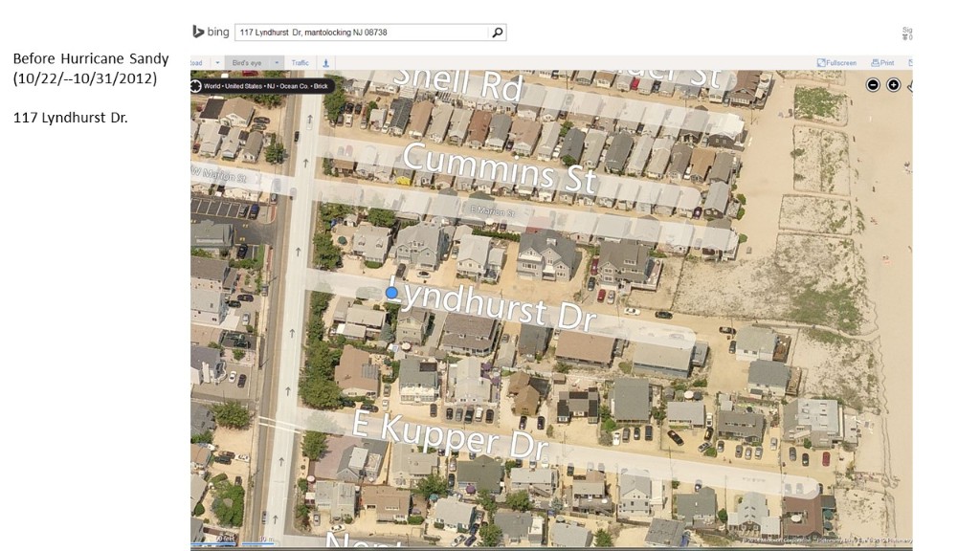This screenshot has width=980, height=551.
Task: Toggle the Traffic overlay
Action: [301, 63]
